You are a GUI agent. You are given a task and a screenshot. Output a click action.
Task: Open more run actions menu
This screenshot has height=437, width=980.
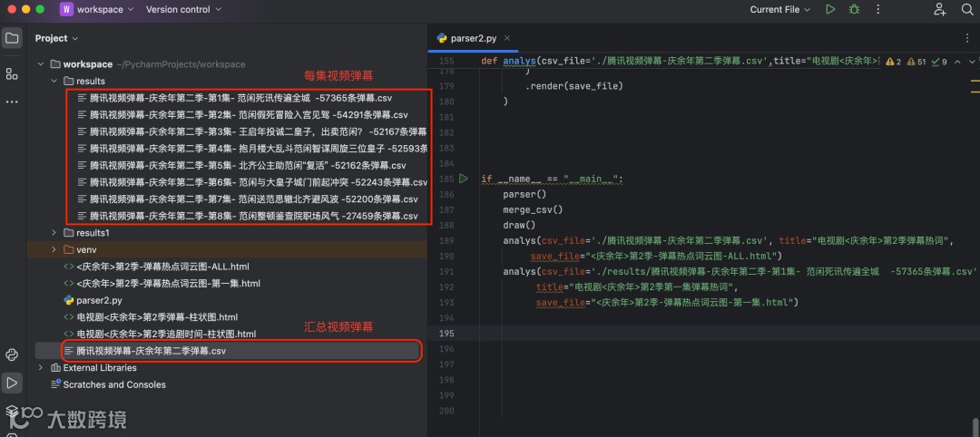pyautogui.click(x=878, y=9)
